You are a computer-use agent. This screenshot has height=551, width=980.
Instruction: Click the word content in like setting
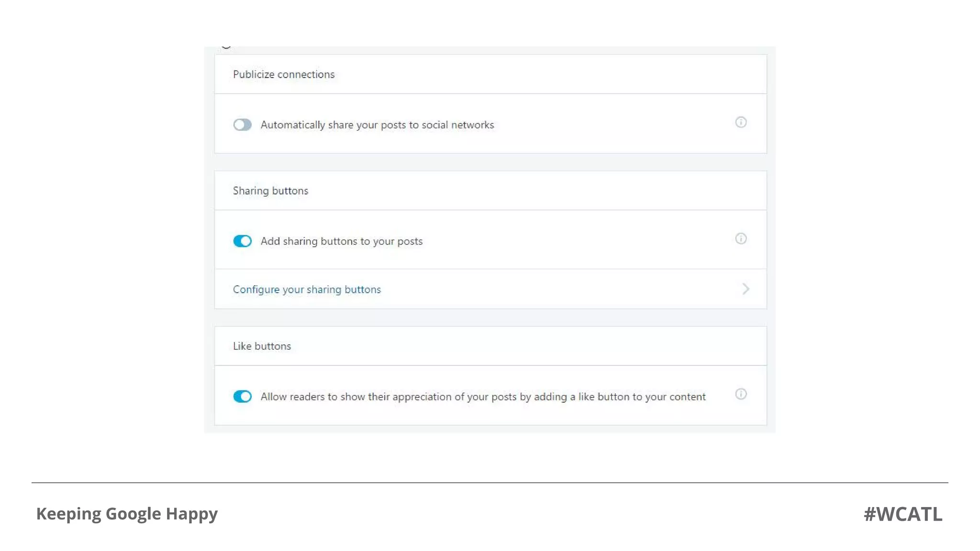pos(687,397)
